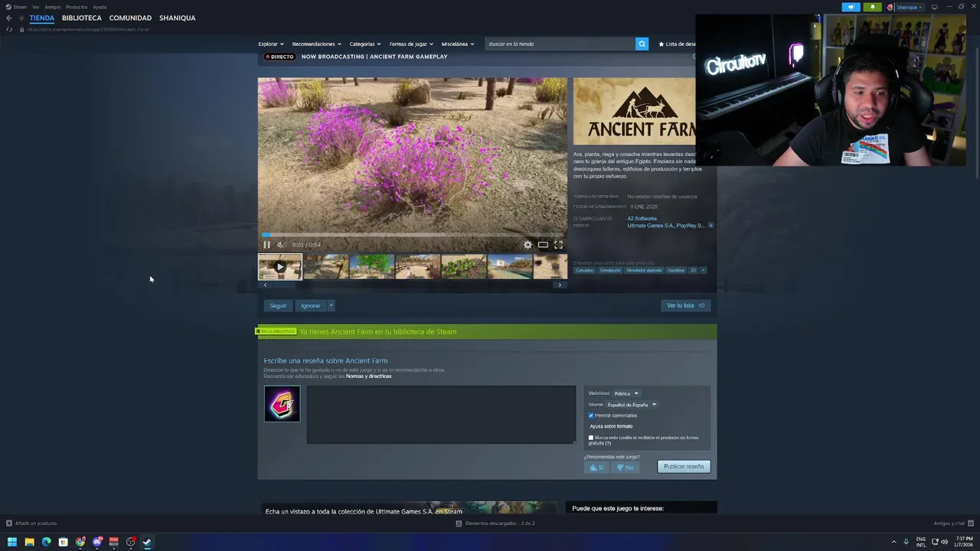Click the Simulador agrícola tag
This screenshot has height=551, width=980.
(644, 270)
